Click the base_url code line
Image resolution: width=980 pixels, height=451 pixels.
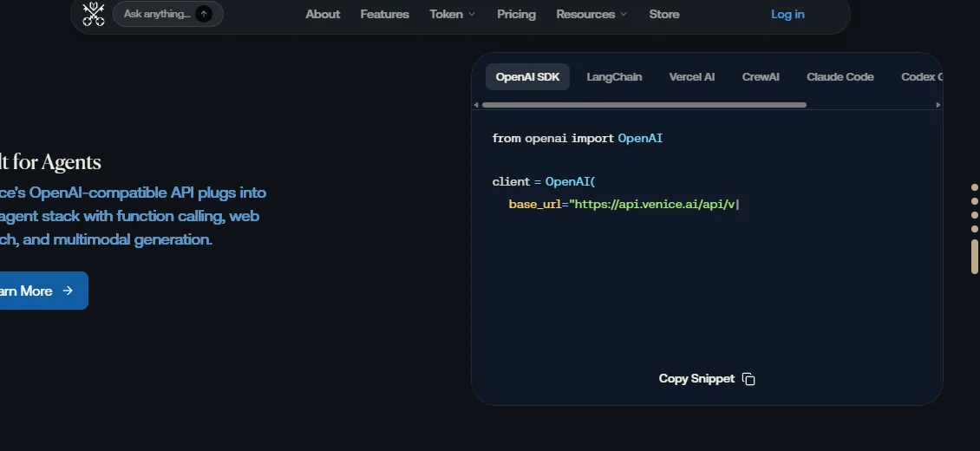click(x=624, y=205)
